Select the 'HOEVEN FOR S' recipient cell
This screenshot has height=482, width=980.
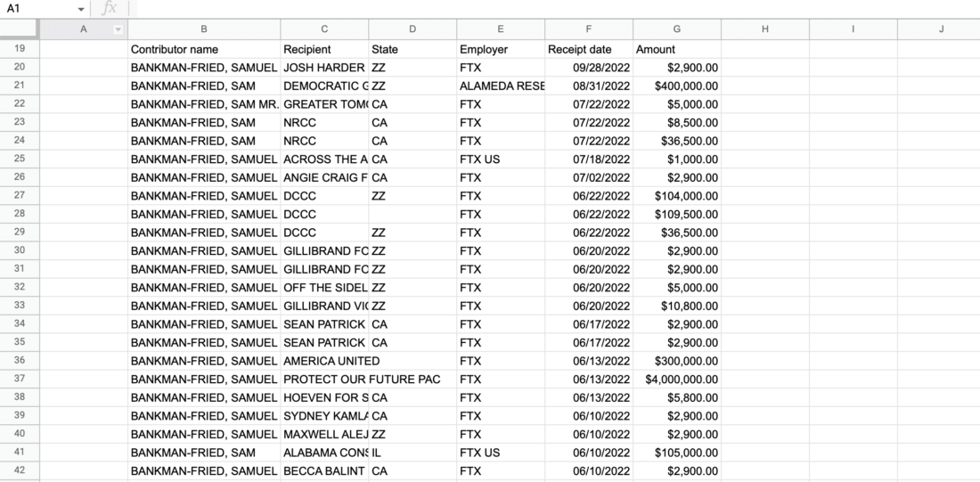click(x=324, y=397)
